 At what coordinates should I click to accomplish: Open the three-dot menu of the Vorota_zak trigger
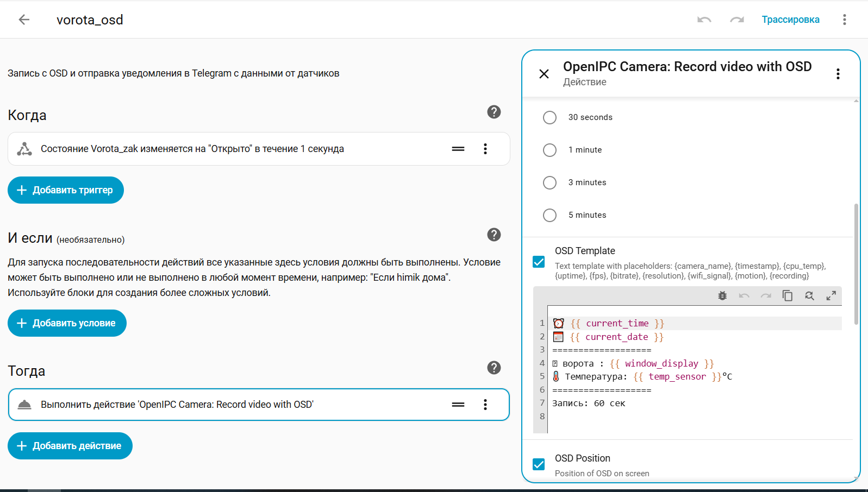(485, 149)
